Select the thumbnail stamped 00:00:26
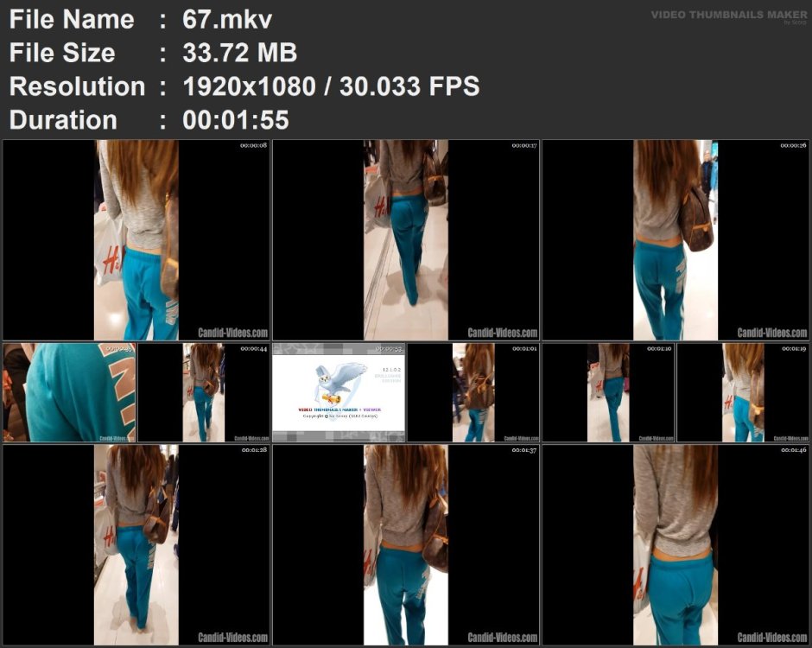The width and height of the screenshot is (812, 648). coord(676,240)
